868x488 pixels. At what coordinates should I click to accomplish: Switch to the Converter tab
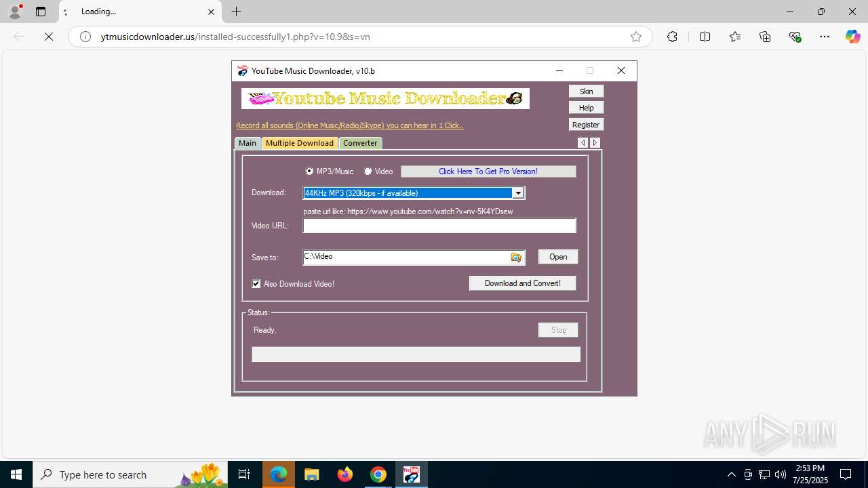pos(360,143)
